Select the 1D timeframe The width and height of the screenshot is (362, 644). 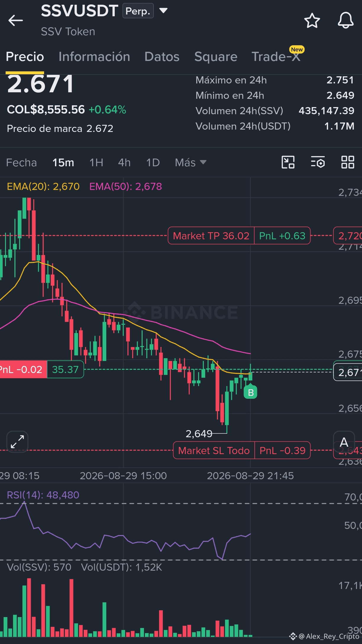pyautogui.click(x=153, y=162)
